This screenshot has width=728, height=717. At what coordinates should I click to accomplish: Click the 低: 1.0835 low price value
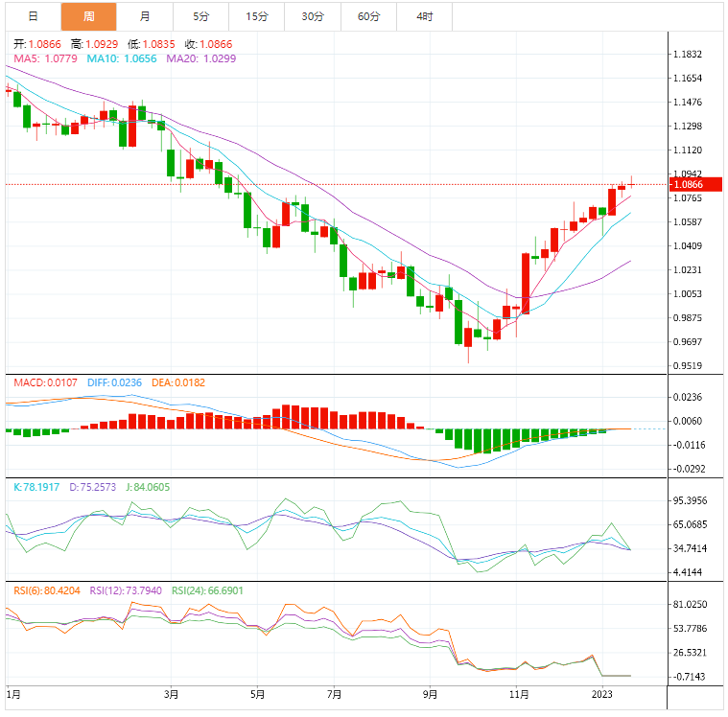[152, 44]
